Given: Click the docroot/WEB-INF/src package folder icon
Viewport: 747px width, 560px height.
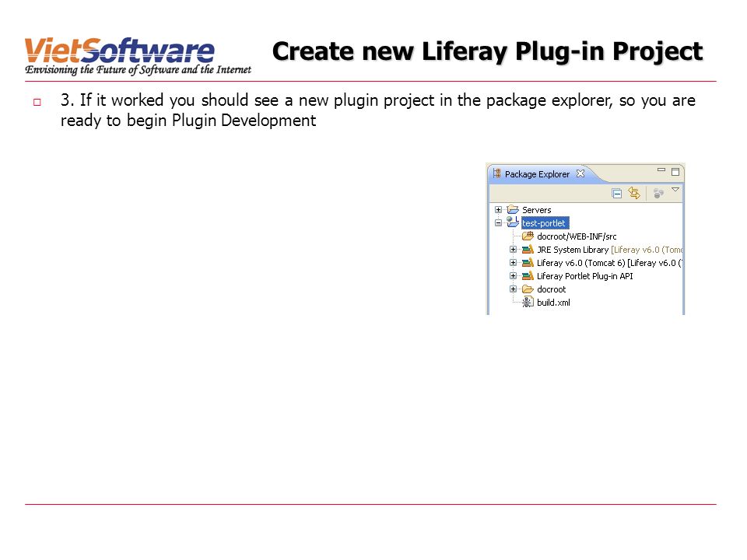Looking at the screenshot, I should tap(528, 236).
